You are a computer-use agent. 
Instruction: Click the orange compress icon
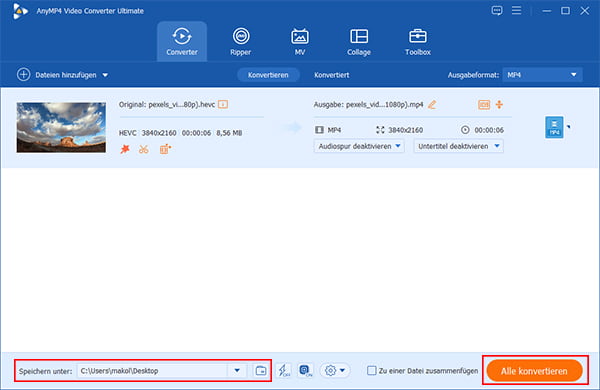499,104
